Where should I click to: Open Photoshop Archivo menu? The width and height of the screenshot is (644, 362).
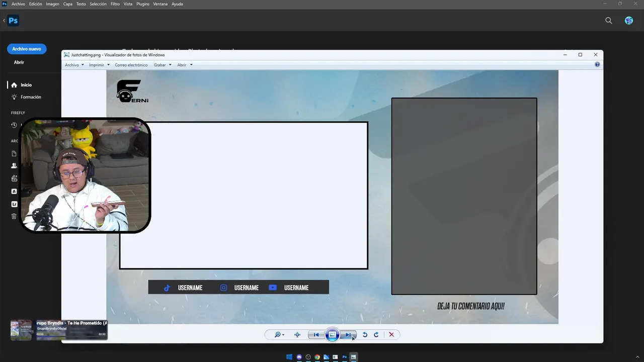pos(18,4)
